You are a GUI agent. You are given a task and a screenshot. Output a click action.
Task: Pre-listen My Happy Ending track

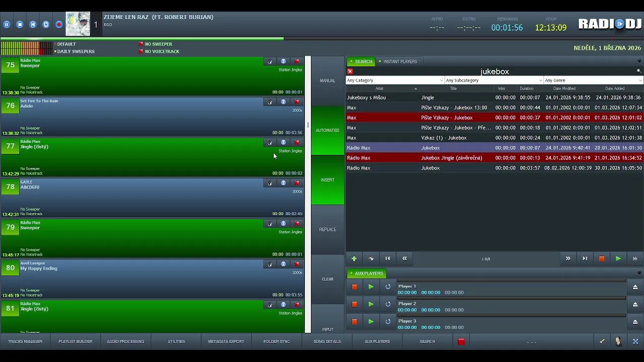270,264
